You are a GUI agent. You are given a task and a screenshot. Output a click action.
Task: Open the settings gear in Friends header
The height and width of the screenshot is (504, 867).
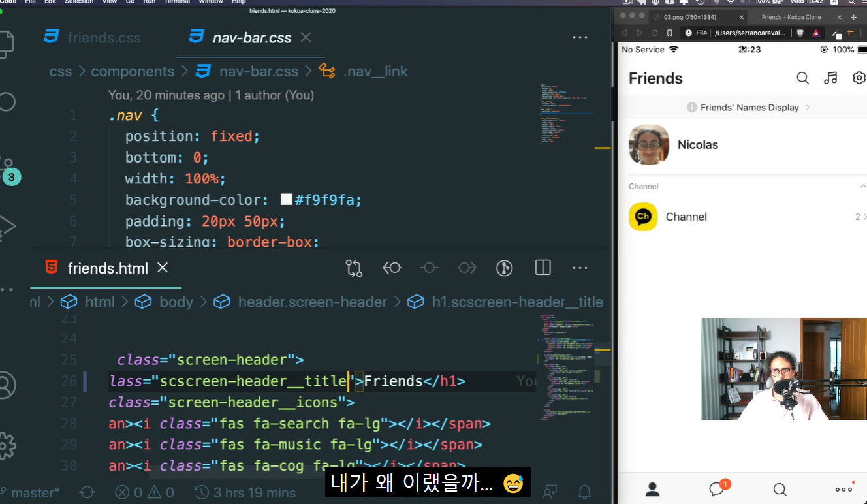tap(859, 78)
